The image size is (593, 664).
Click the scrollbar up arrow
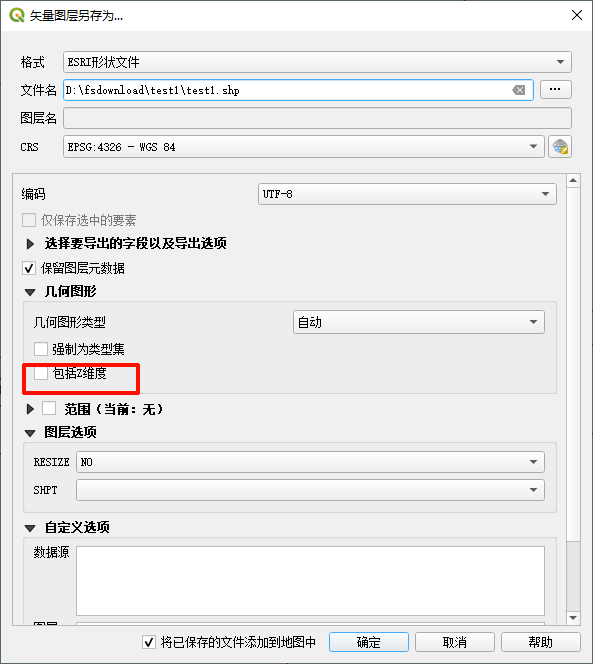point(573,181)
